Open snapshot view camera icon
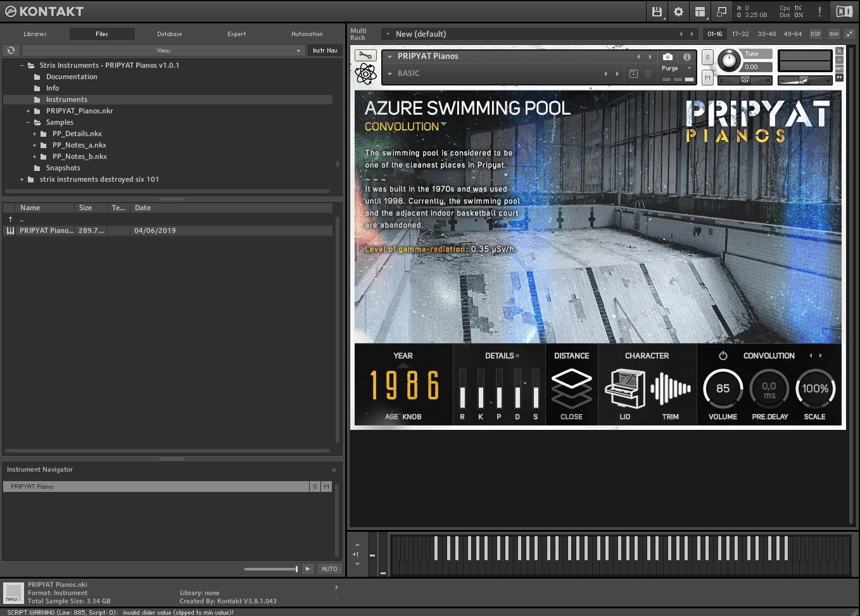The image size is (860, 616). tap(667, 57)
